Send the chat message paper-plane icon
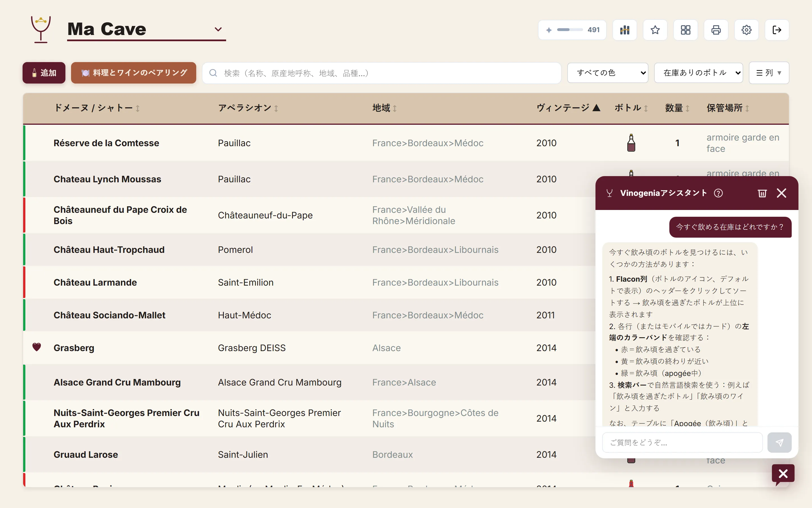Viewport: 812px width, 508px height. coord(780,443)
